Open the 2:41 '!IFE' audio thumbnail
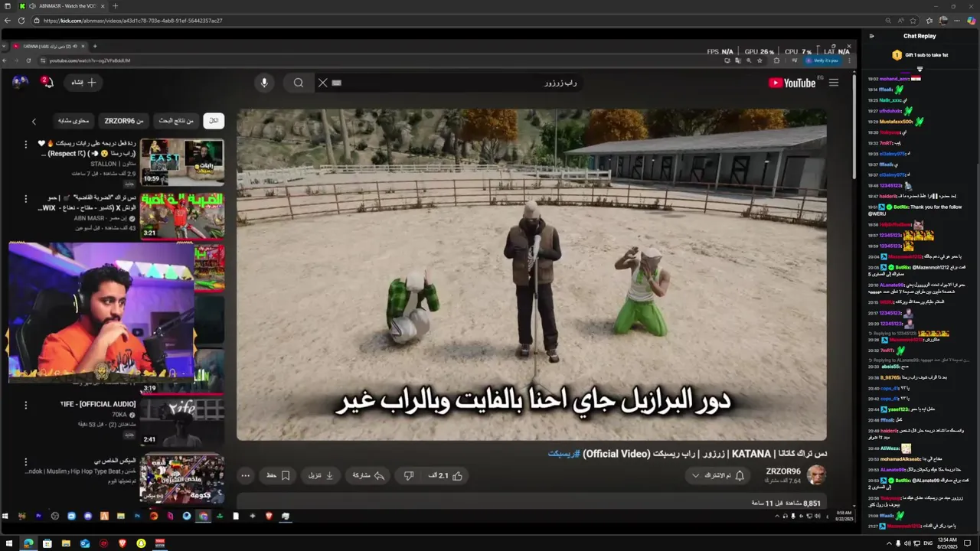The height and width of the screenshot is (551, 980). point(182,422)
